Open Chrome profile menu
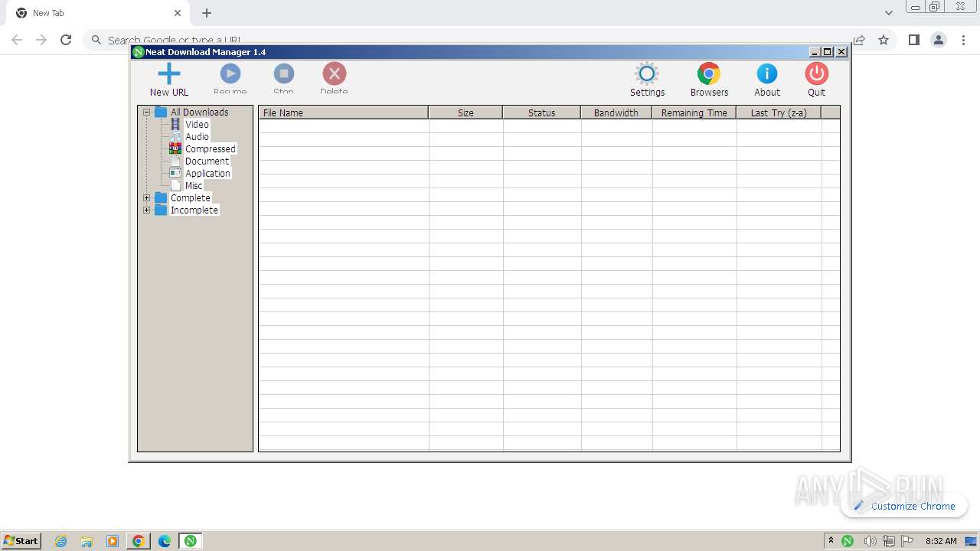 pos(939,40)
